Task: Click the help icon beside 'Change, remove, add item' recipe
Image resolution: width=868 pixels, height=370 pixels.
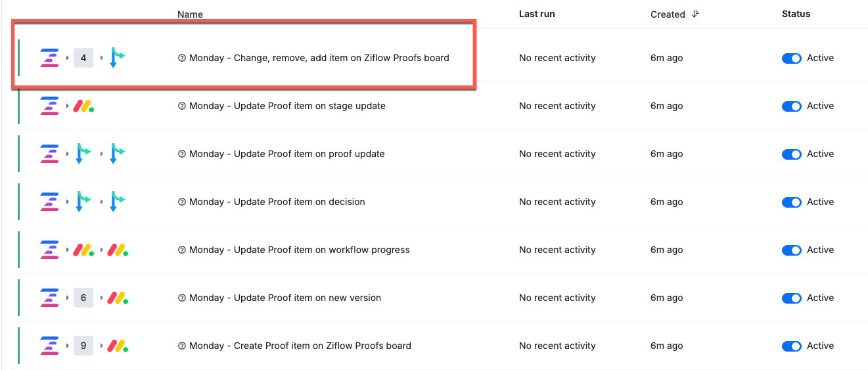Action: pyautogui.click(x=182, y=58)
